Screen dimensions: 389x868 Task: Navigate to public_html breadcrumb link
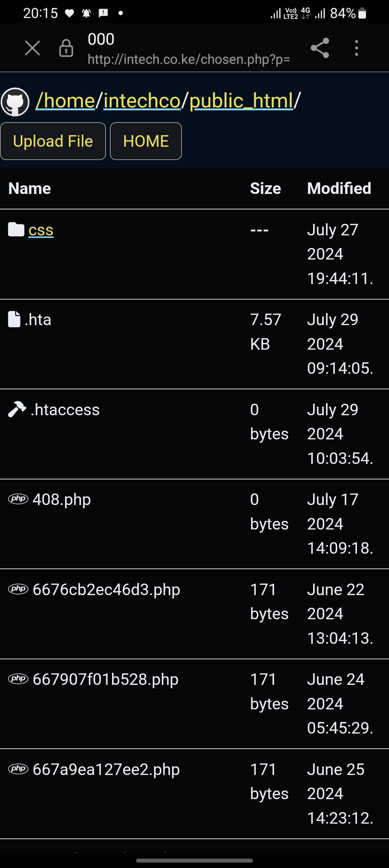[241, 101]
